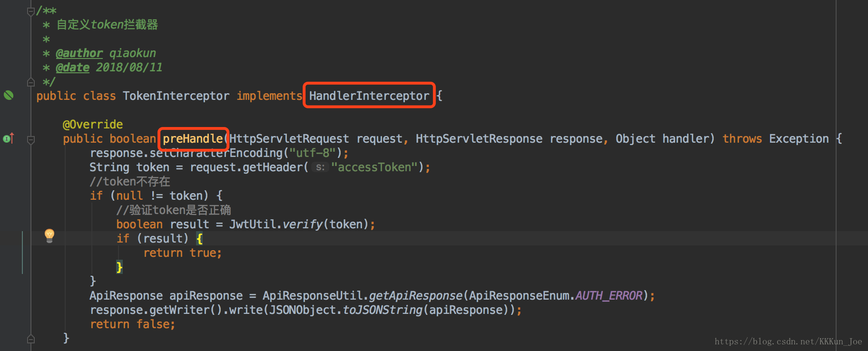Click the fold marker at preHandle's closing brace
This screenshot has height=351, width=868.
[31, 339]
